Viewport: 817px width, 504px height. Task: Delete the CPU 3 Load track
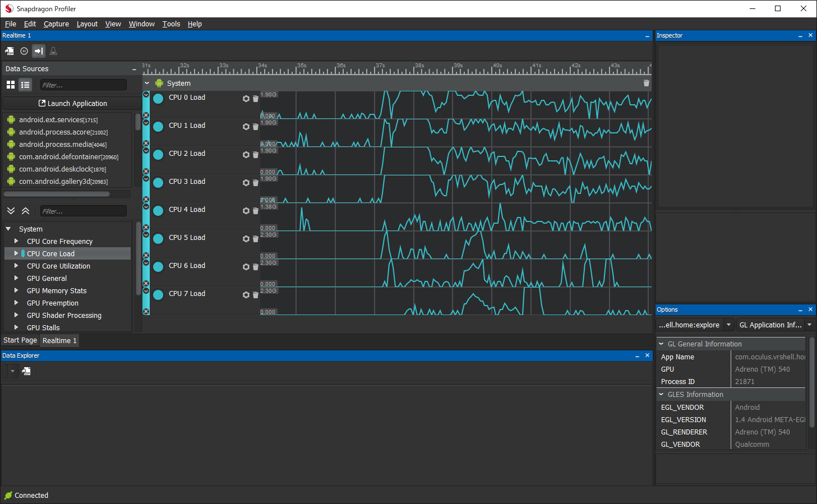(256, 183)
